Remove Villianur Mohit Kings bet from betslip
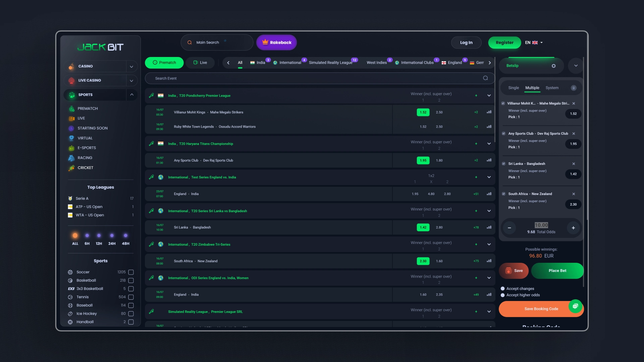The width and height of the screenshot is (644, 362). pyautogui.click(x=574, y=104)
